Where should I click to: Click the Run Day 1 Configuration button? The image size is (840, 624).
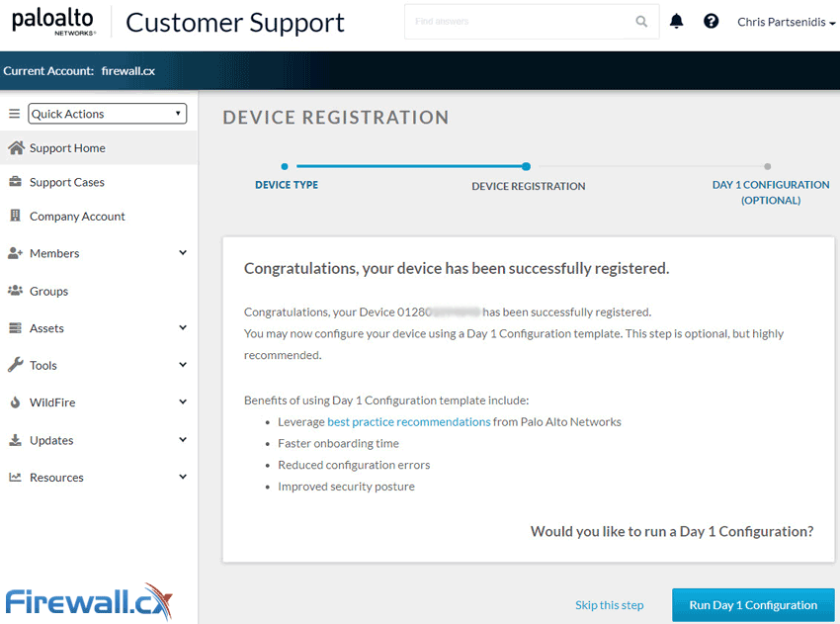753,605
